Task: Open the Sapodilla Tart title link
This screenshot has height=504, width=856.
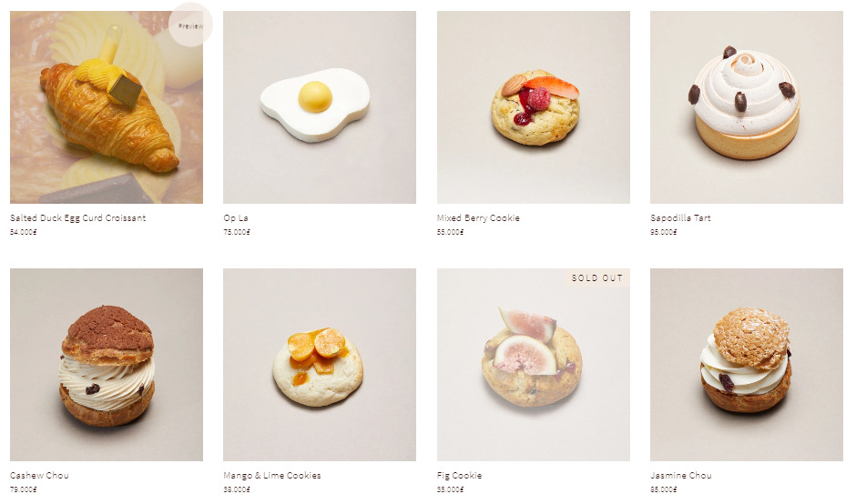Action: pyautogui.click(x=680, y=217)
